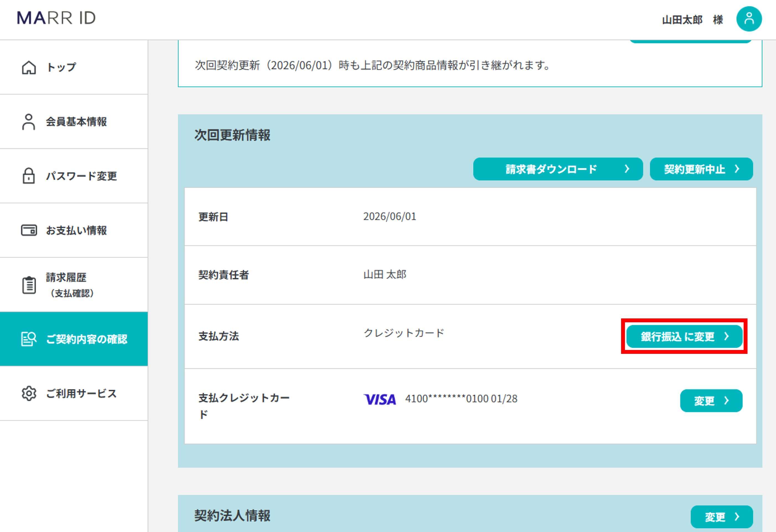
Task: Select the 支払クレジットカード label
Action: [x=244, y=406]
